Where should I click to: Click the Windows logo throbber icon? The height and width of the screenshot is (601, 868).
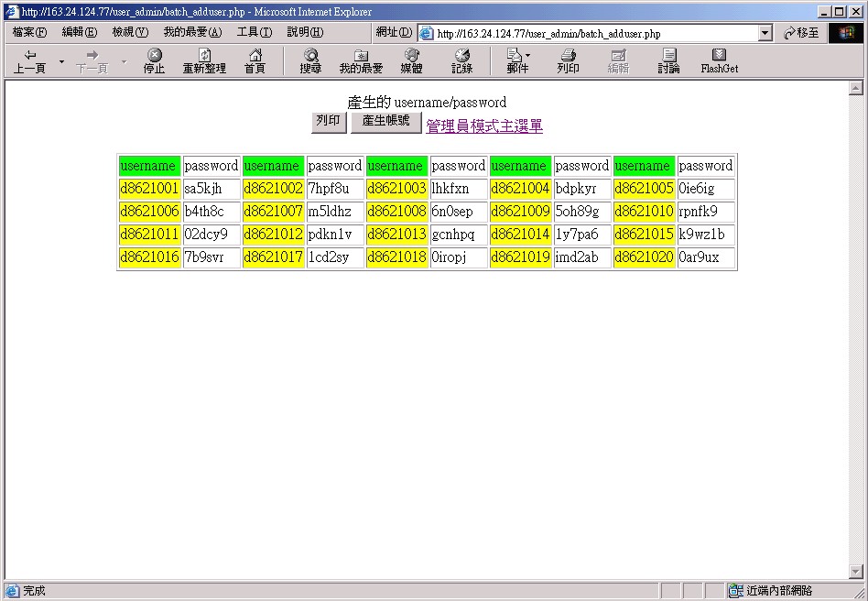tap(846, 33)
